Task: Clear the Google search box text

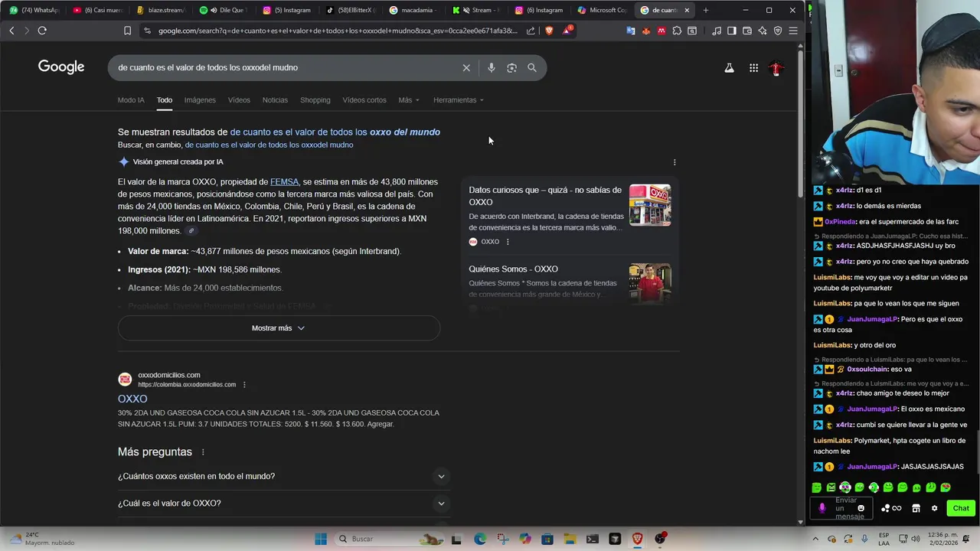Action: pos(466,67)
